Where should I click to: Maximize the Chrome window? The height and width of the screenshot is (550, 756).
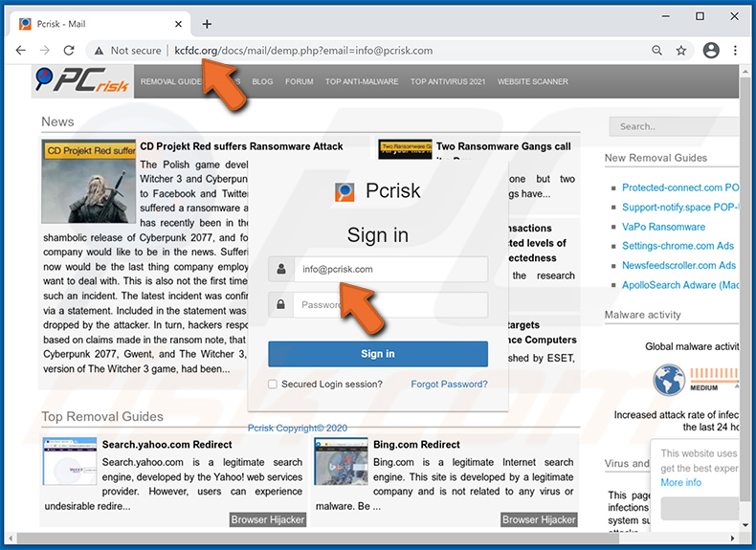coord(700,16)
